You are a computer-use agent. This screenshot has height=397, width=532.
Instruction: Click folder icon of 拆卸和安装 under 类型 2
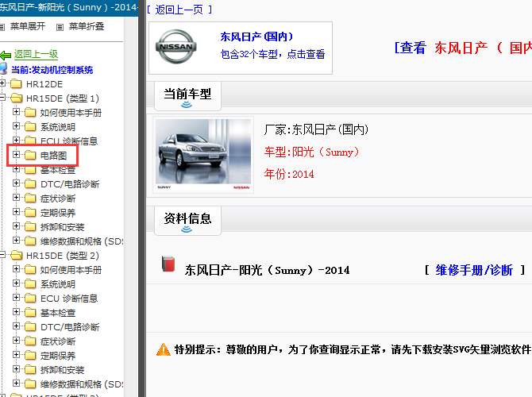click(30, 369)
